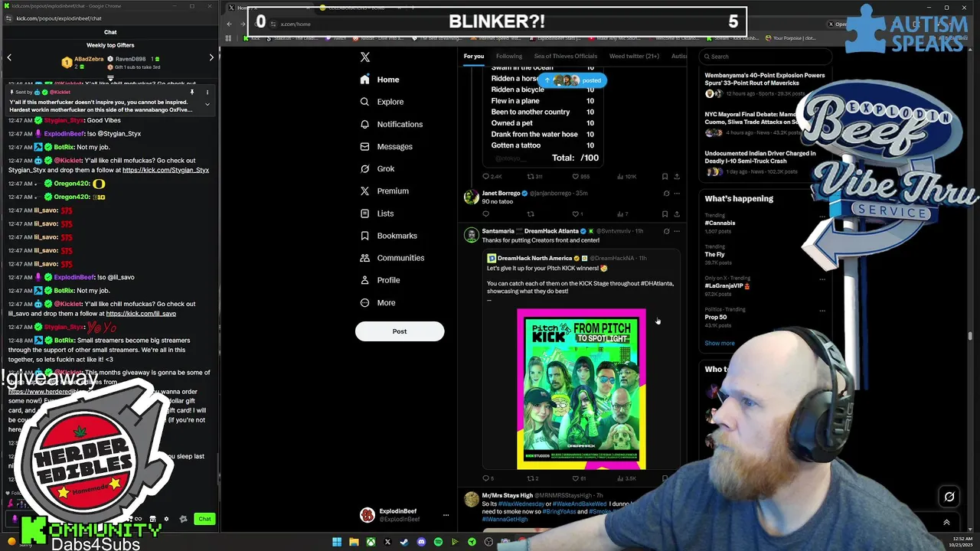Open Janet Borrego's profile avatar
The image size is (980, 551).
click(471, 197)
